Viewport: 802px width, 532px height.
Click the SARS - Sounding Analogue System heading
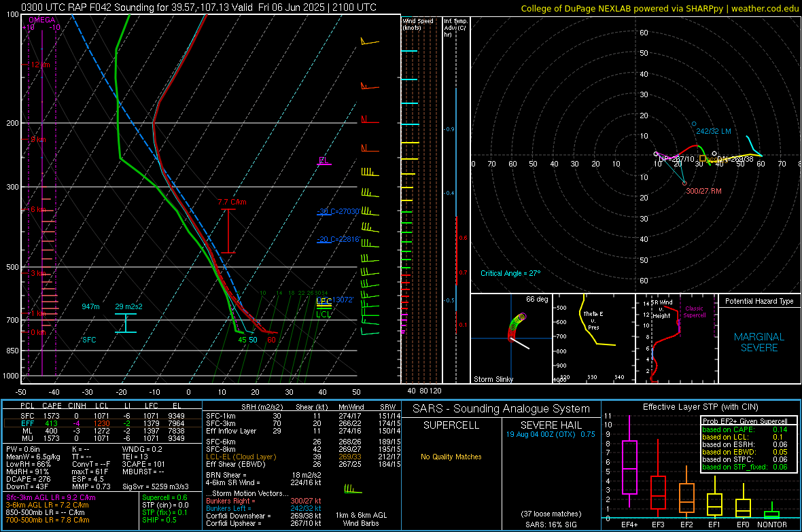(502, 409)
